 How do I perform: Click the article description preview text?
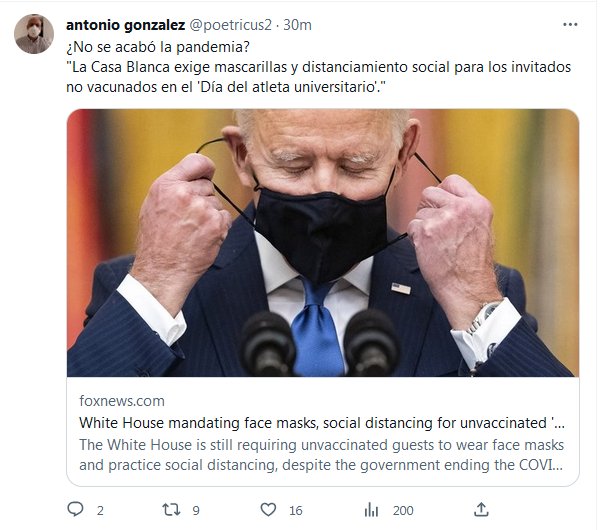pyautogui.click(x=322, y=454)
